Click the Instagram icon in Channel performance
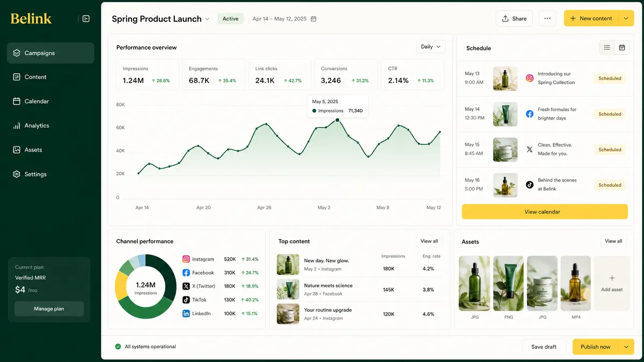Image resolution: width=644 pixels, height=362 pixels. 186,259
